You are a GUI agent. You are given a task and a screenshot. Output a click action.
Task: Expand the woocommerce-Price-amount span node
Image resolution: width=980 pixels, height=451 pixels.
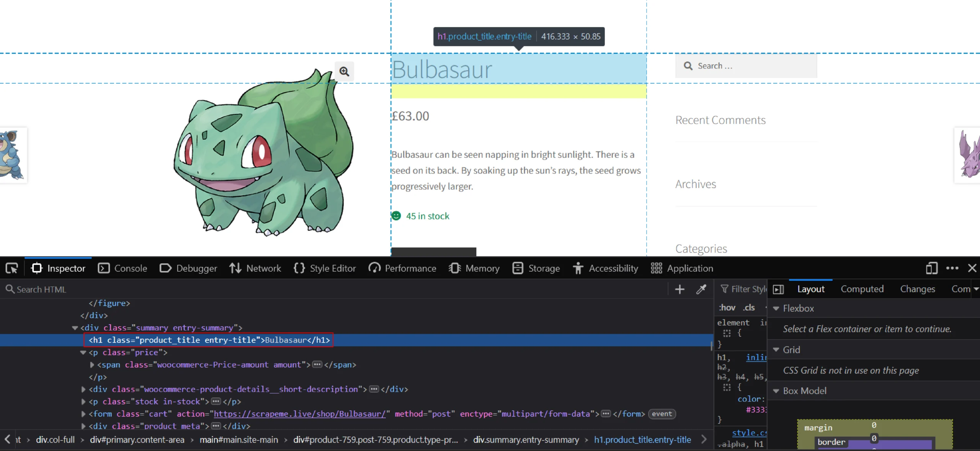92,365
